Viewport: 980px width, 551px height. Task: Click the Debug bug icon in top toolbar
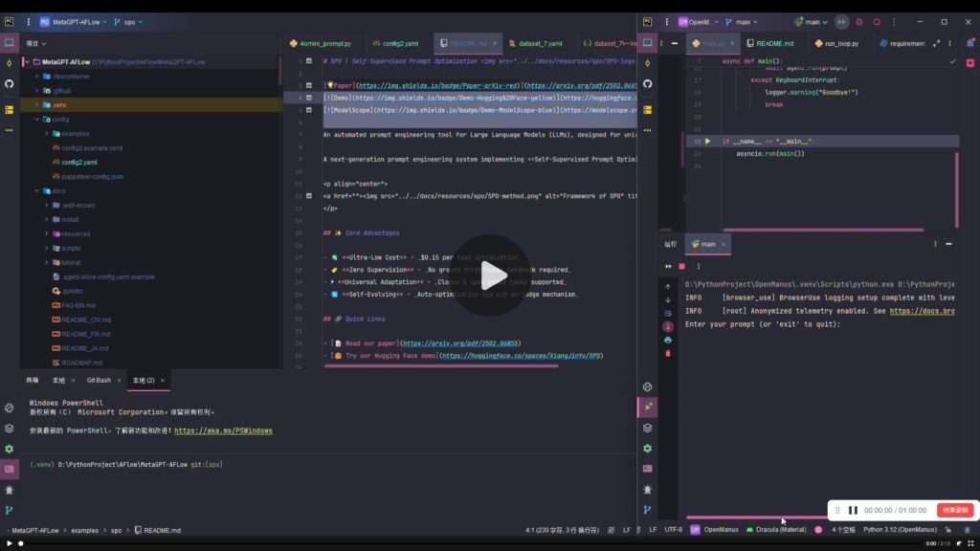click(x=858, y=21)
